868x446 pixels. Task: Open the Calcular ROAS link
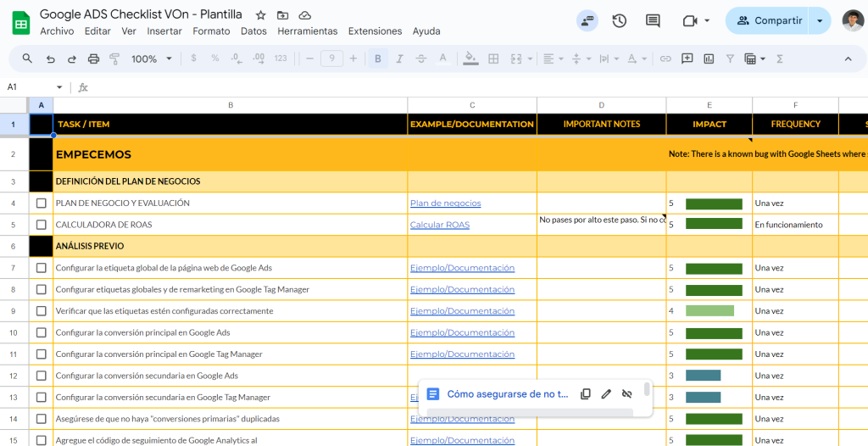tap(439, 225)
